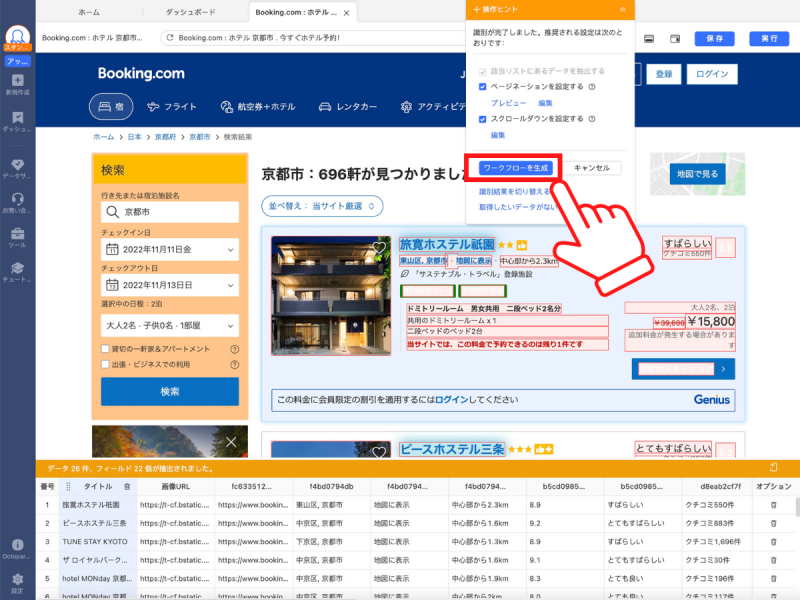Toggle the bottom data panel layout icon

coord(649,39)
